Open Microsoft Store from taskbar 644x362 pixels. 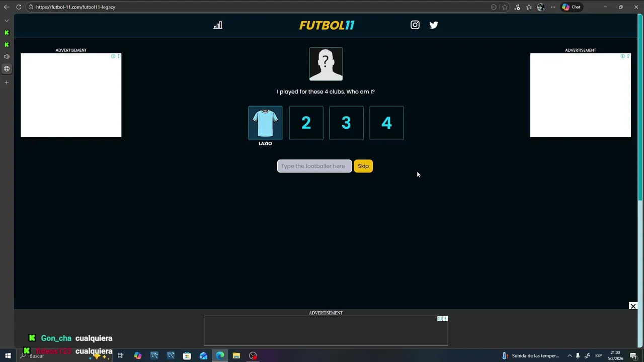[187, 356]
